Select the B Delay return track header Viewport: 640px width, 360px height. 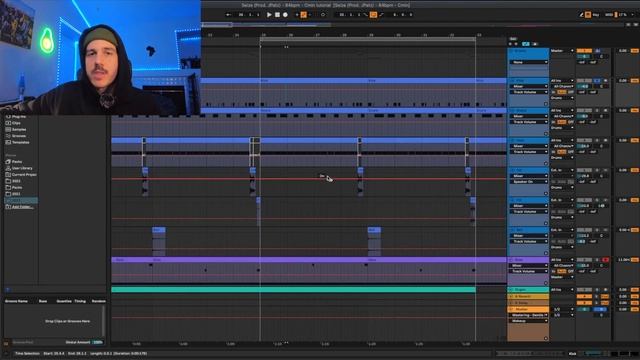(528, 303)
